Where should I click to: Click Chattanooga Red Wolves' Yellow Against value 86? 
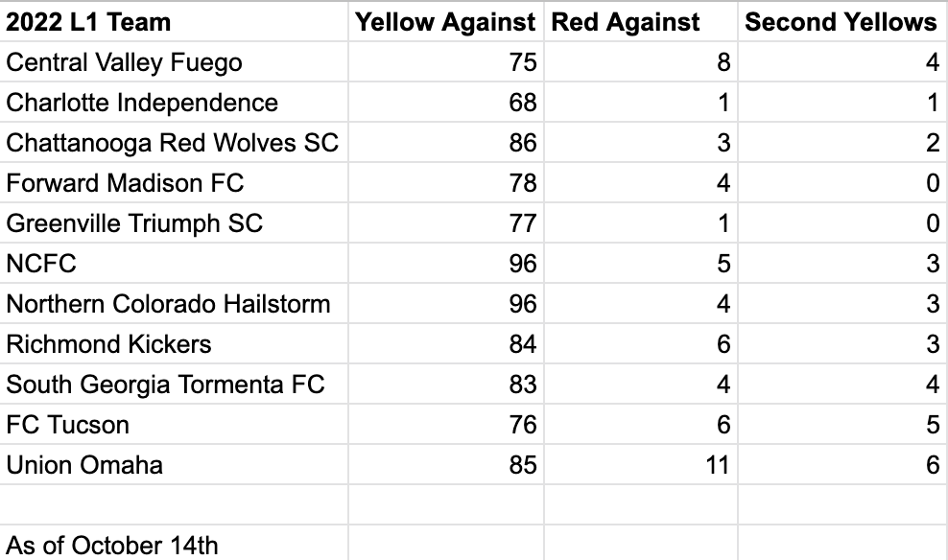[x=523, y=144]
